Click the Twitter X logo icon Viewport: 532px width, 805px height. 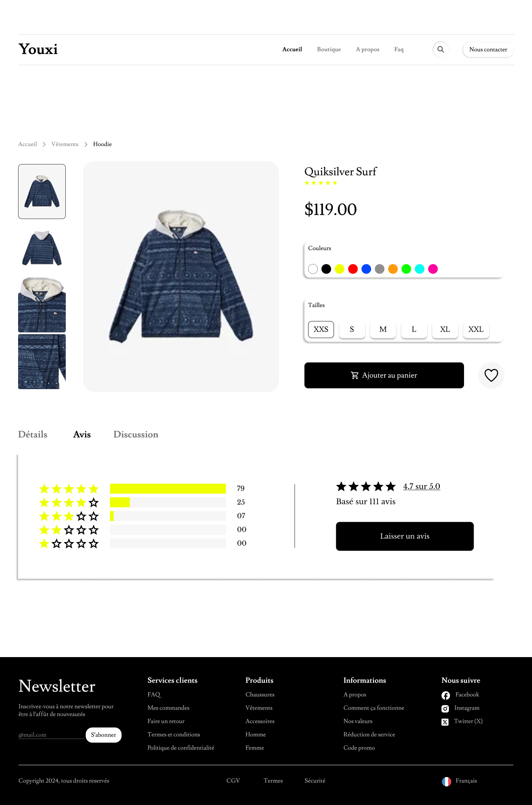[445, 722]
